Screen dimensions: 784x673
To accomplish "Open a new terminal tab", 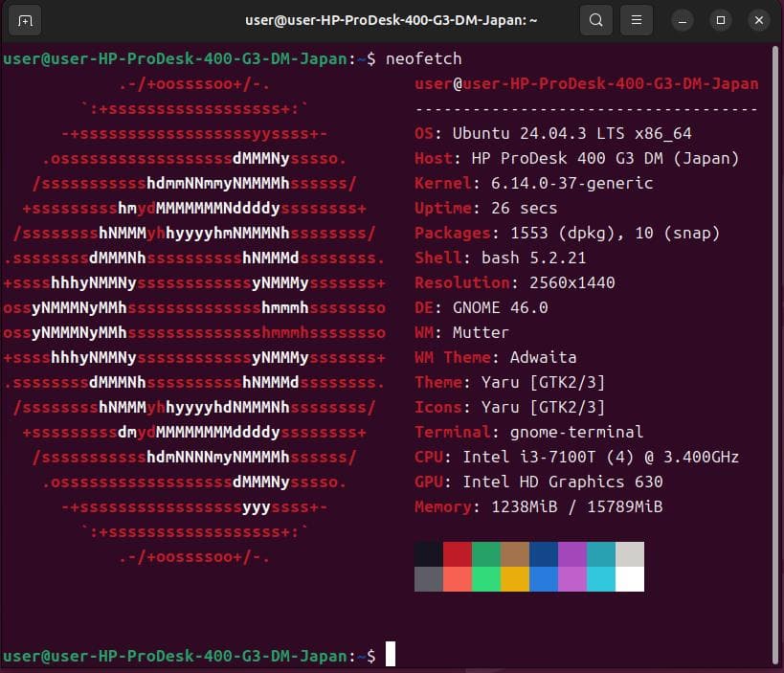I will 24,20.
